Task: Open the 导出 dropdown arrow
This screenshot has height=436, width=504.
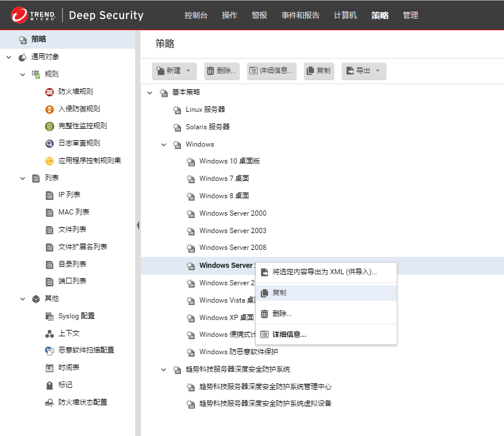Action: pos(378,71)
